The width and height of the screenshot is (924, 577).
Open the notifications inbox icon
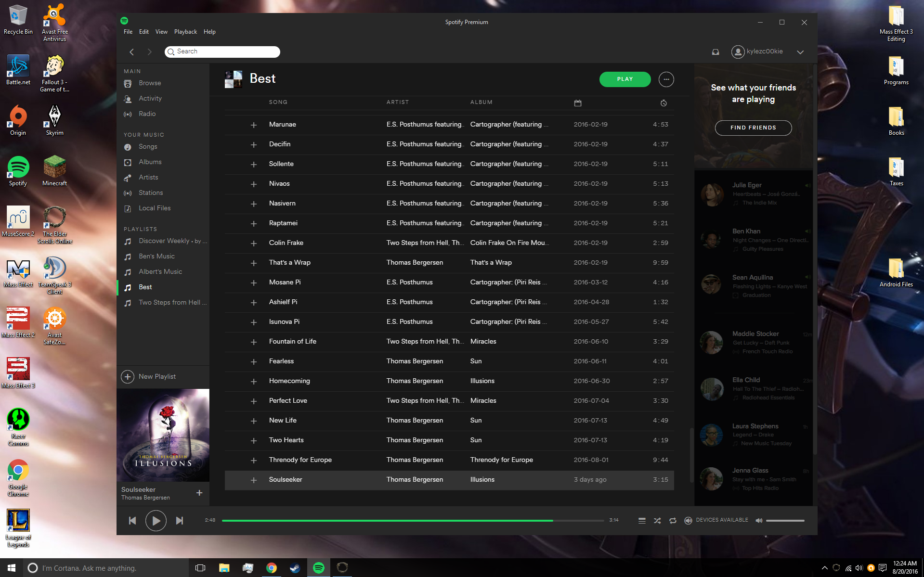(x=716, y=52)
